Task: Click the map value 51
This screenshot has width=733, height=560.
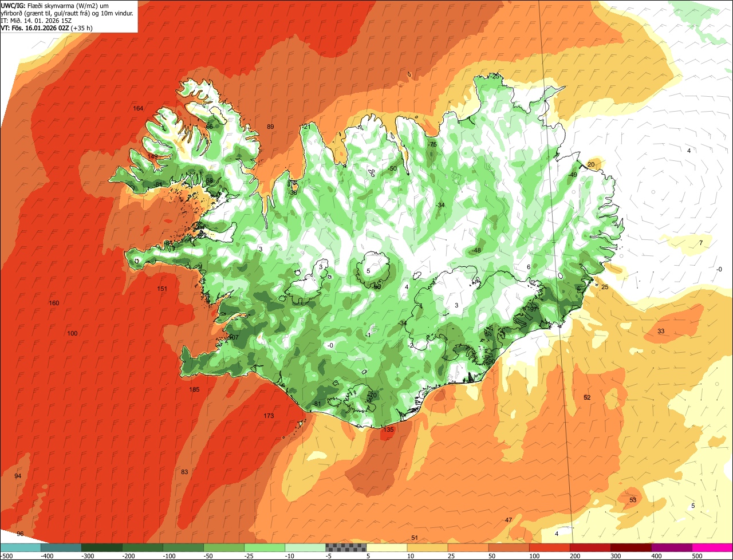Action: pyautogui.click(x=415, y=538)
